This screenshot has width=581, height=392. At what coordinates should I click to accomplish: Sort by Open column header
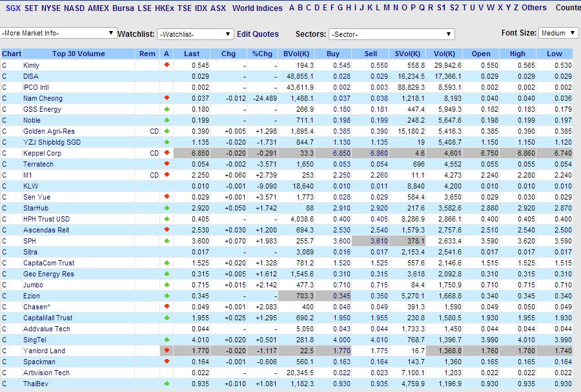(x=481, y=54)
